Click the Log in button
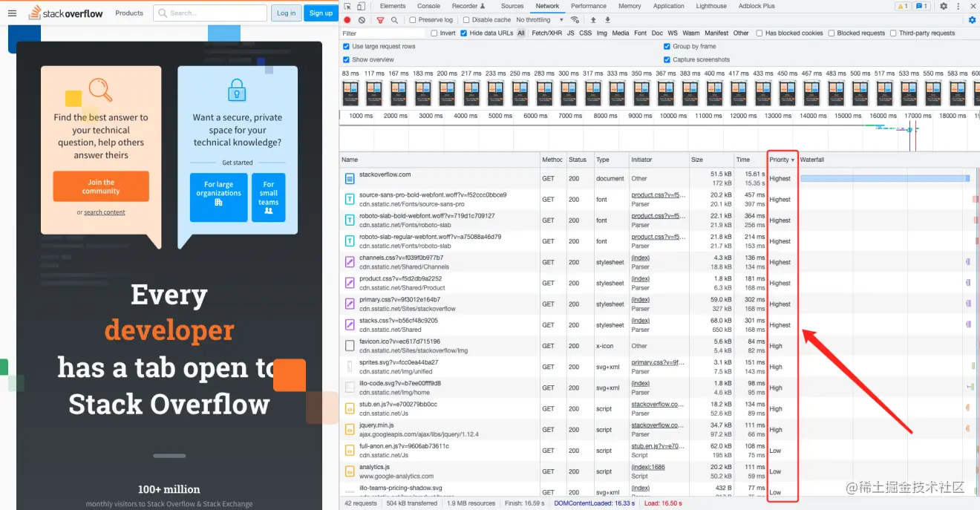980x510 pixels. (287, 13)
